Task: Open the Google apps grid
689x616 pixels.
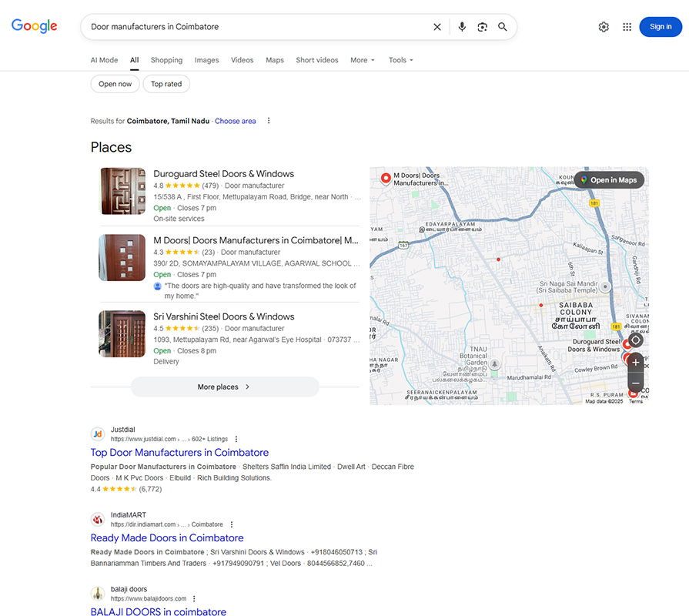Action: point(627,27)
